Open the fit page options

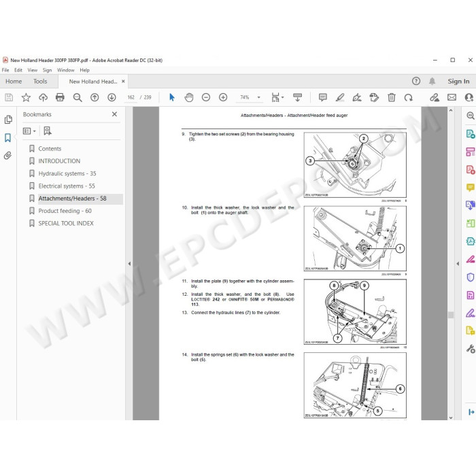point(277,97)
